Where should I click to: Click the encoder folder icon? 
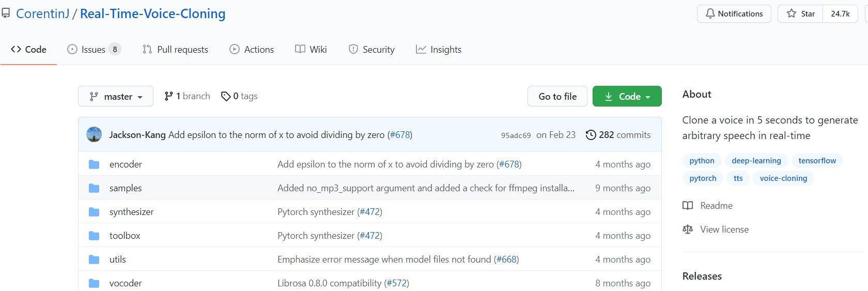pos(94,164)
